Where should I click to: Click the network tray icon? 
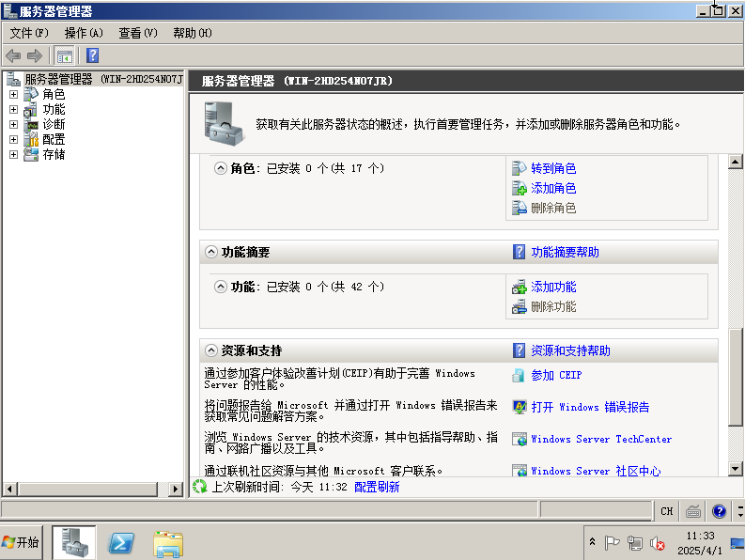coord(635,542)
